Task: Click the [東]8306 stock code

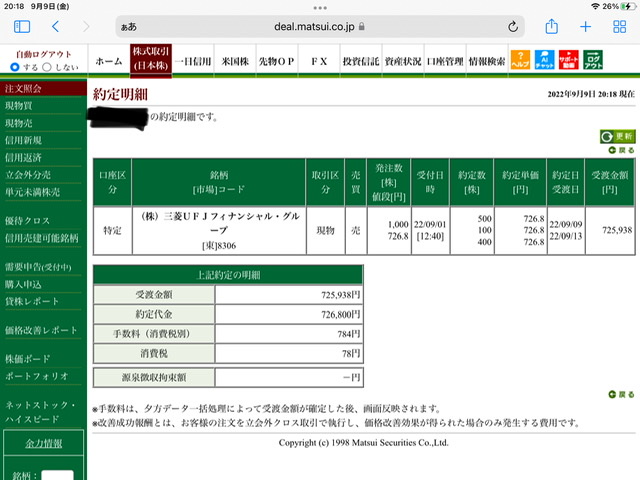Action: [x=219, y=246]
